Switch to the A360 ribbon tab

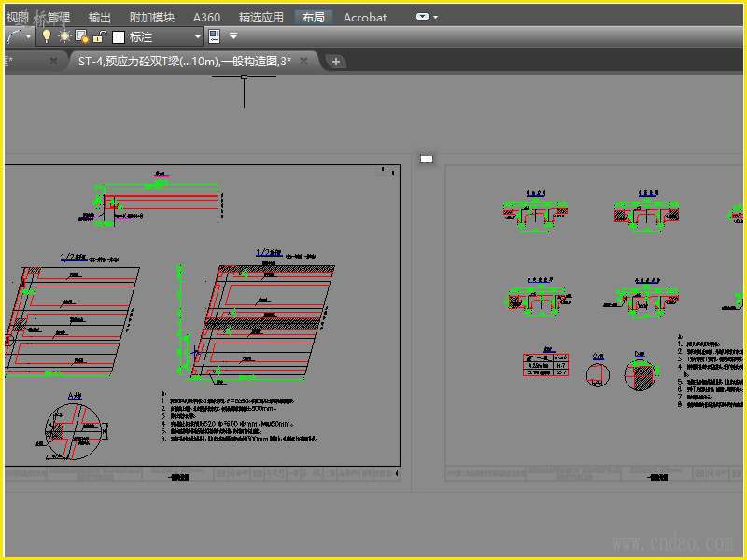coord(206,17)
